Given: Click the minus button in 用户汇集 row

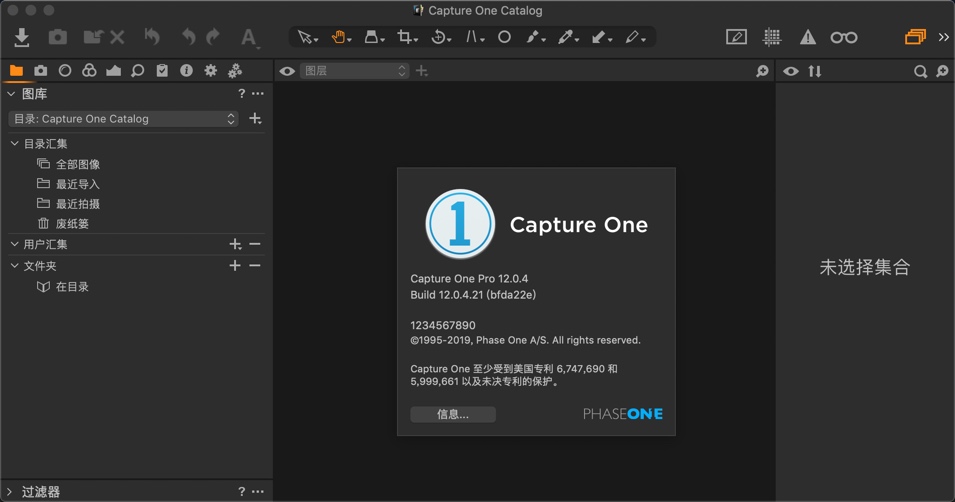Looking at the screenshot, I should pos(255,244).
